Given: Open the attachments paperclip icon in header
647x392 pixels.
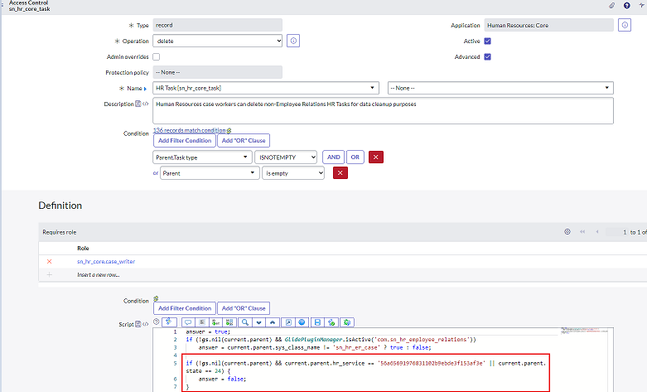Looking at the screenshot, I should 612,5.
